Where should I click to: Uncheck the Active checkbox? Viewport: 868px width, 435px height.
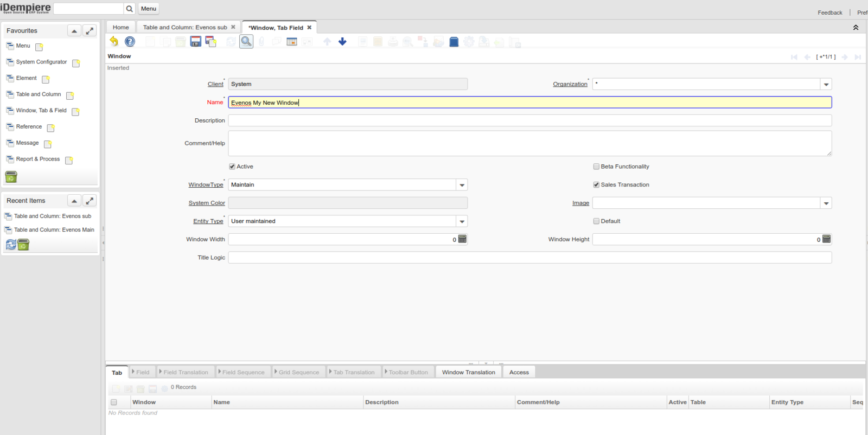(232, 167)
